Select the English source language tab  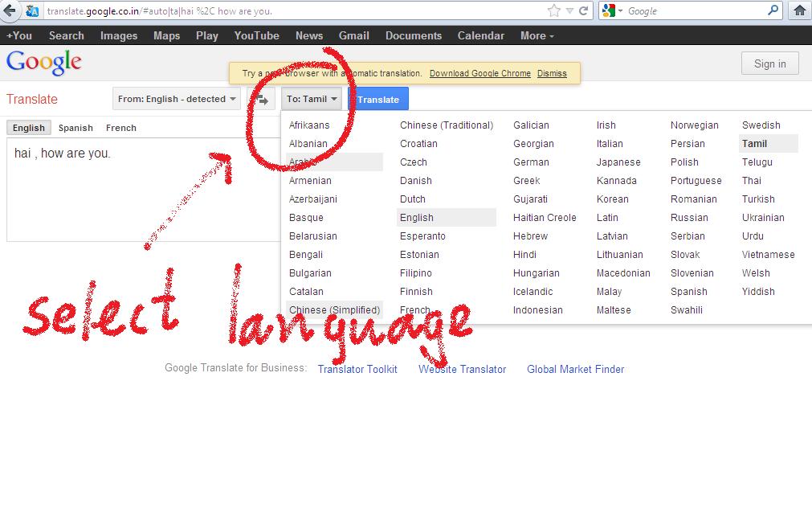28,128
